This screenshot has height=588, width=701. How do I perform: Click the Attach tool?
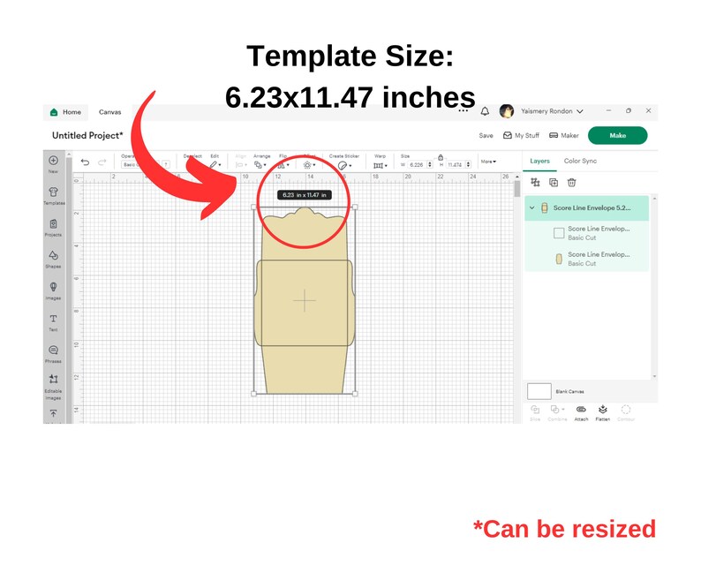click(581, 412)
